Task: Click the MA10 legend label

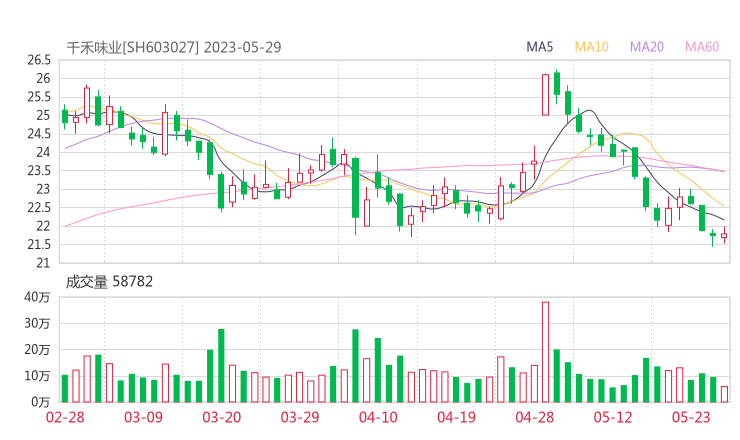Action: pos(591,47)
